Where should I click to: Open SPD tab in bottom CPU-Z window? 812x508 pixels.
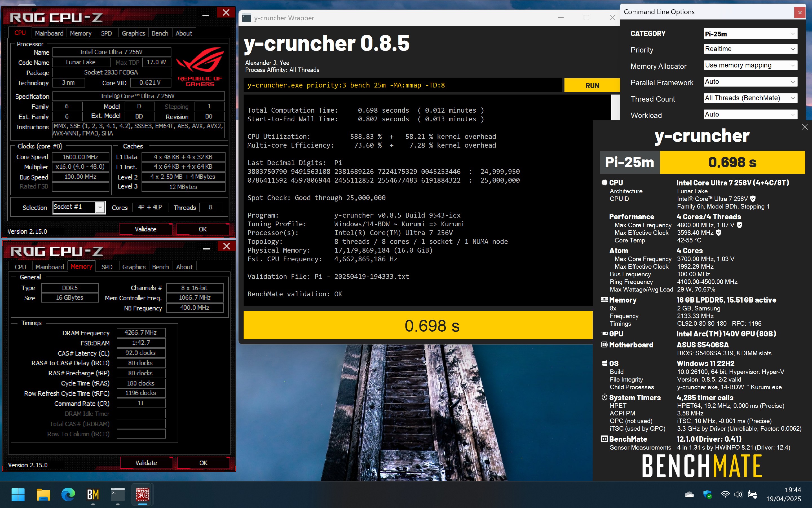pos(107,267)
